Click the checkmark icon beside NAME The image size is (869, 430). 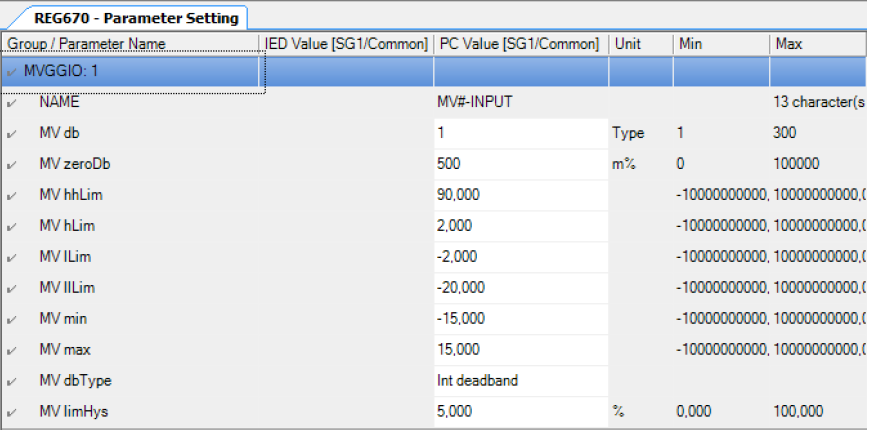[x=11, y=103]
